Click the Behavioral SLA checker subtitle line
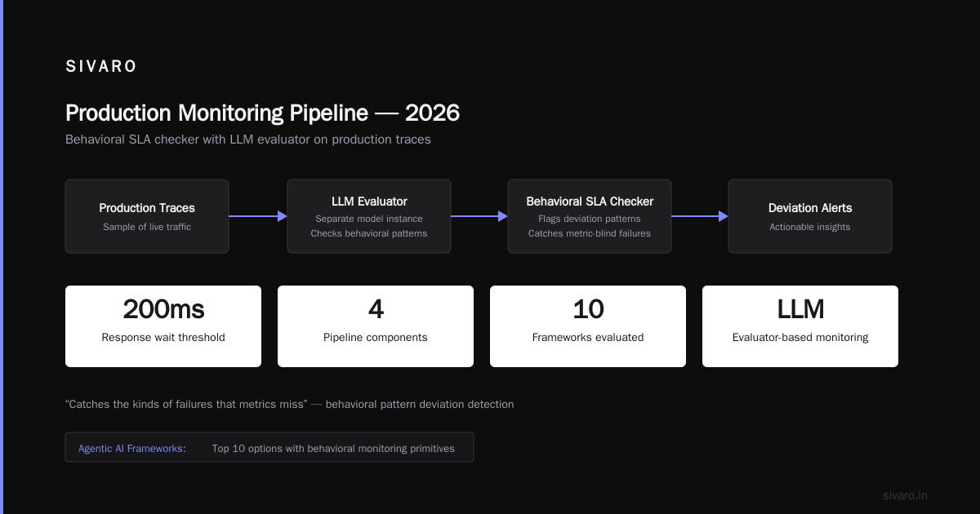The image size is (980, 514). 248,140
